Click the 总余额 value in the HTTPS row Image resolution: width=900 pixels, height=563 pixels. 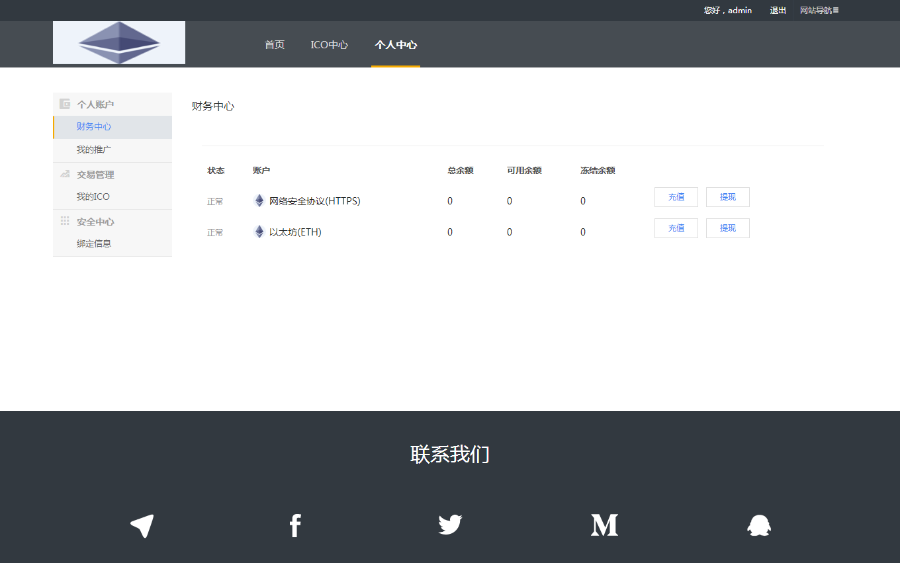coord(450,201)
